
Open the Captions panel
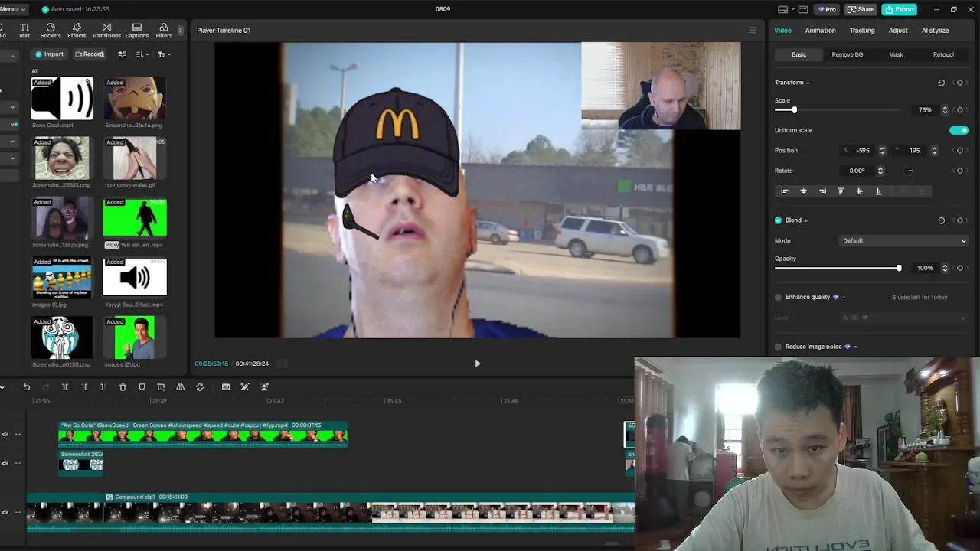click(x=137, y=31)
